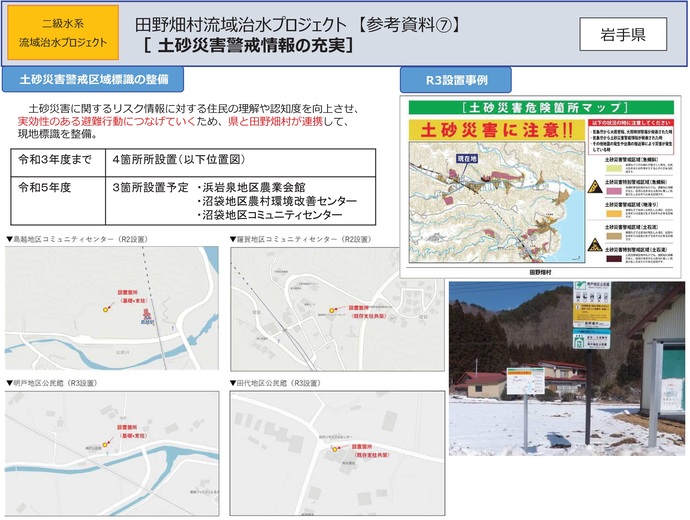The image size is (690, 520).
Task: Open the snowy site photo
Action: coord(567,369)
